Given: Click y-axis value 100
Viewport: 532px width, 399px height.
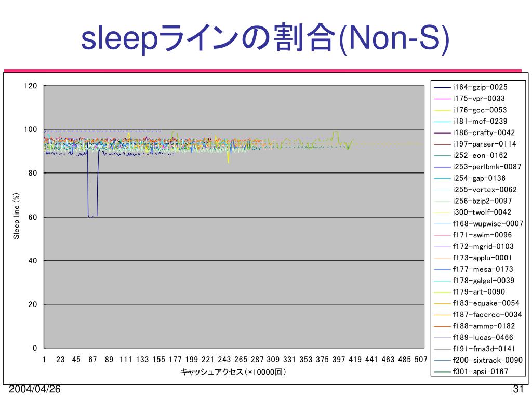Looking at the screenshot, I should 31,129.
